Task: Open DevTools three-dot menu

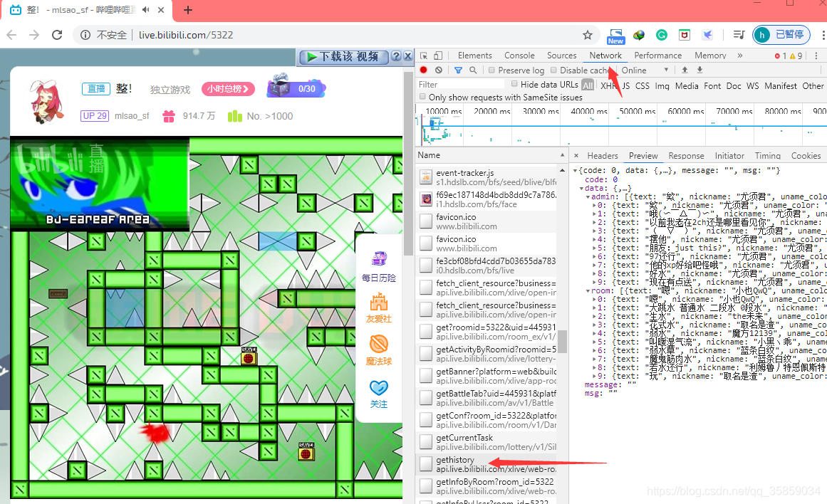Action: (x=816, y=56)
